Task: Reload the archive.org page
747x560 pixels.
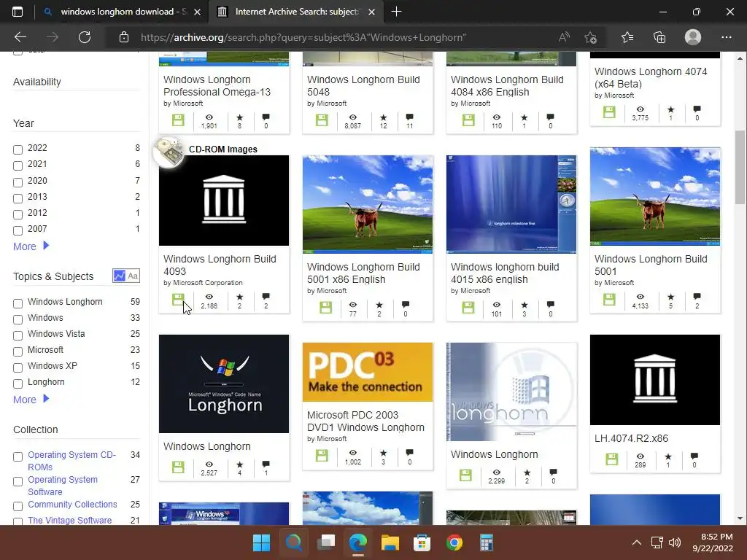Action: (x=85, y=37)
